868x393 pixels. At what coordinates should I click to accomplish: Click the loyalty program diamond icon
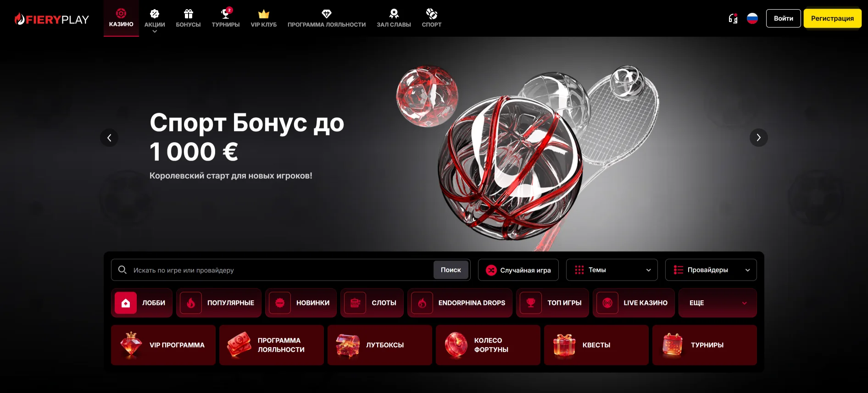pyautogui.click(x=327, y=14)
